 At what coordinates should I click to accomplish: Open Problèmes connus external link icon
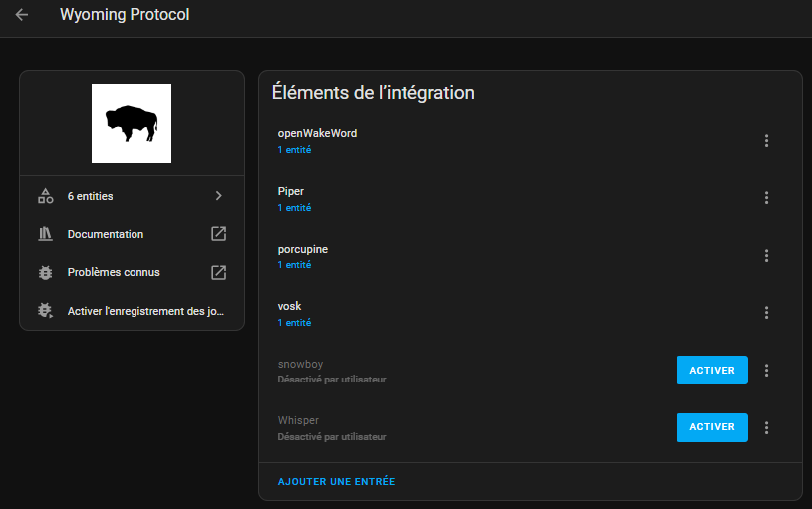(218, 272)
